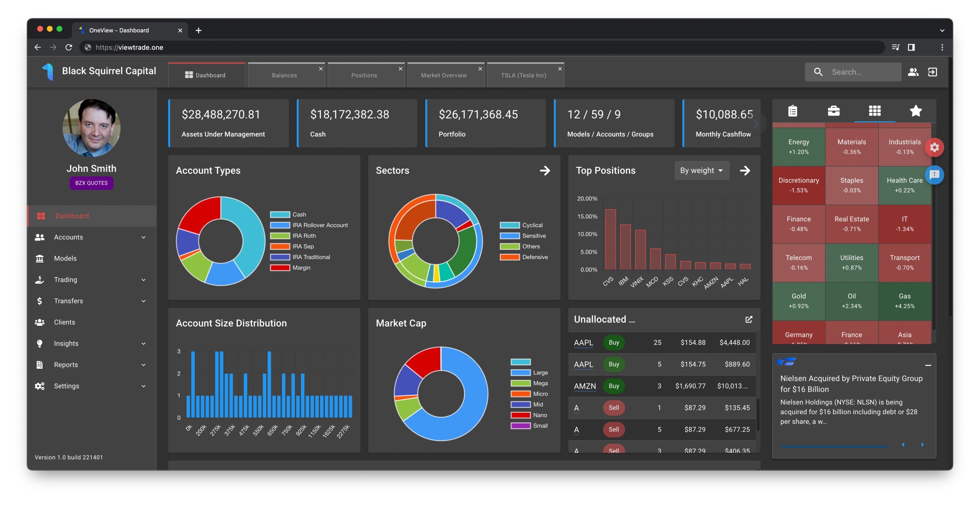Open the By weight dropdown for Top Positions
Screen dimensions: 980x506
[x=700, y=170]
